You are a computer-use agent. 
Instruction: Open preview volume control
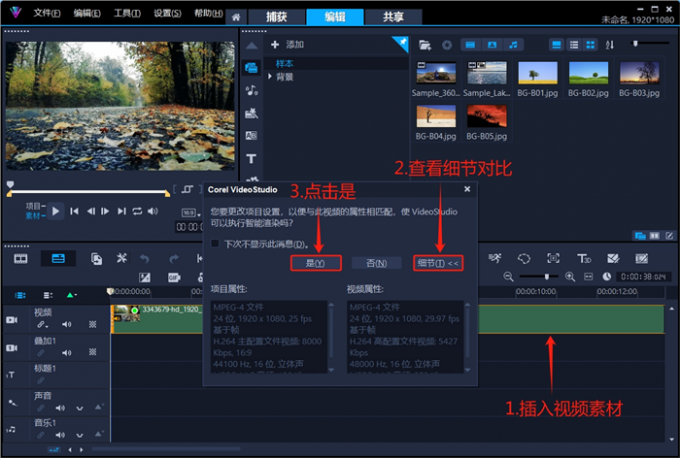[153, 211]
